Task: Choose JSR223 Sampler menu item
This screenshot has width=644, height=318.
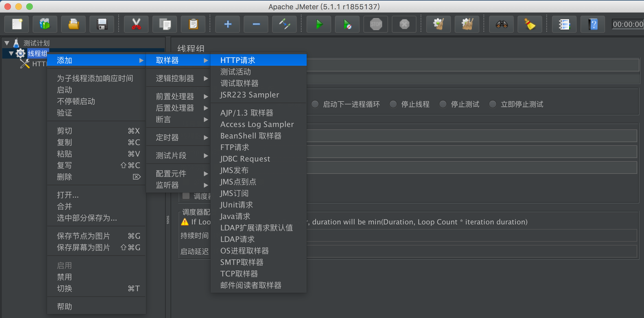Action: click(259, 95)
